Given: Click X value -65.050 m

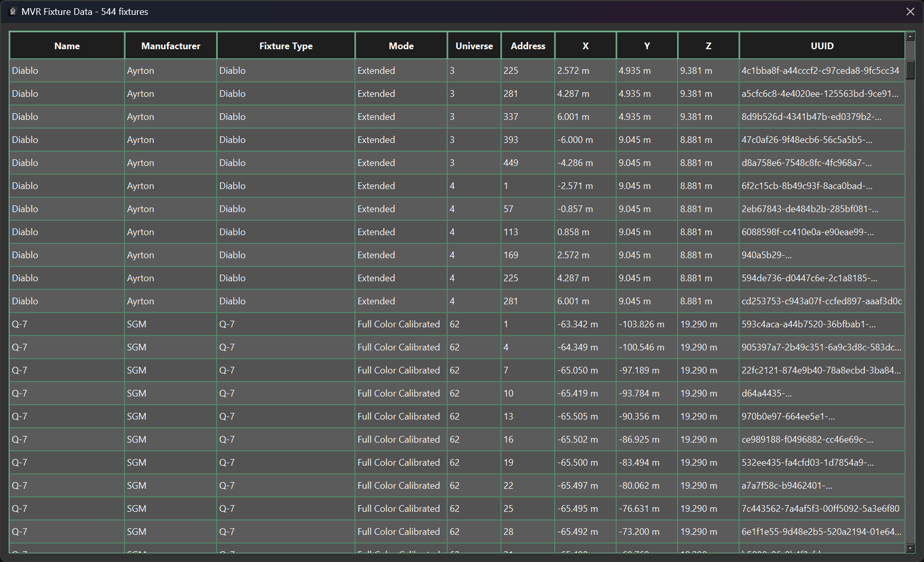Looking at the screenshot, I should pyautogui.click(x=585, y=370).
